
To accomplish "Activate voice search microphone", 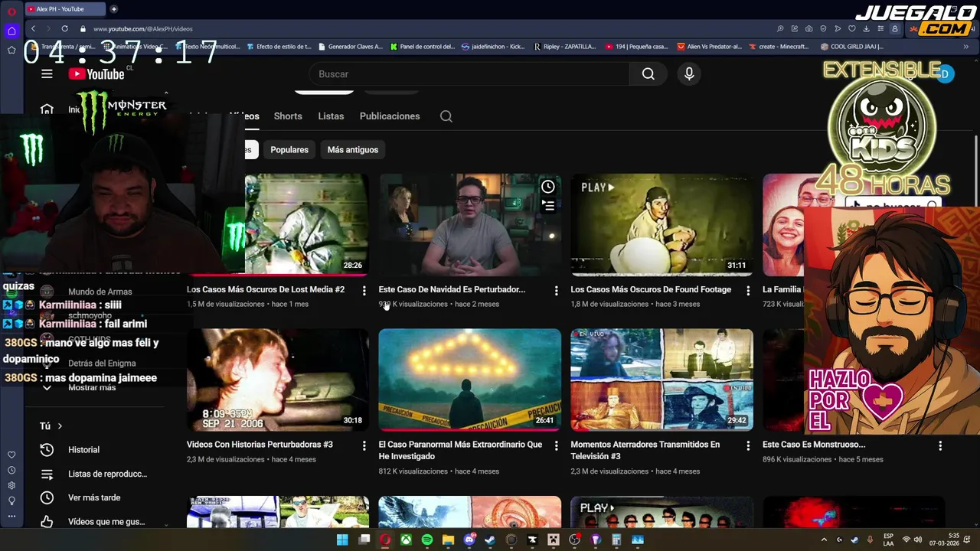I will [689, 74].
